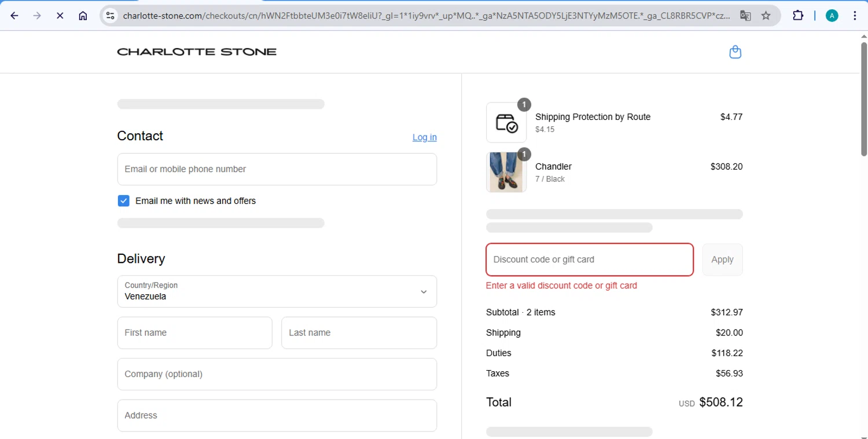Click the Delivery section heading
Viewport: 868px width, 439px height.
click(x=141, y=259)
